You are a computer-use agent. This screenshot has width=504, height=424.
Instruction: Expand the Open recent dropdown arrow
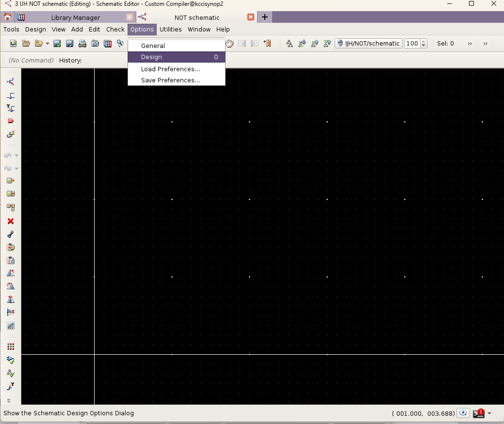(x=47, y=43)
